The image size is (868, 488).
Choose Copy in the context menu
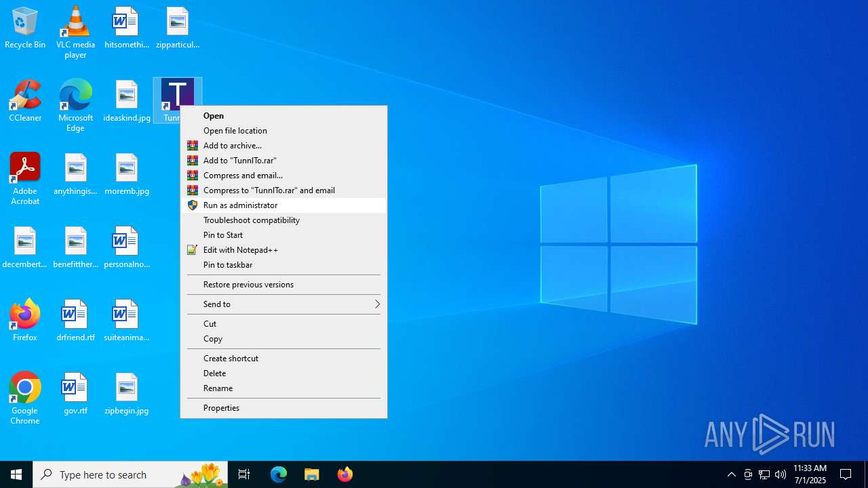(283, 339)
